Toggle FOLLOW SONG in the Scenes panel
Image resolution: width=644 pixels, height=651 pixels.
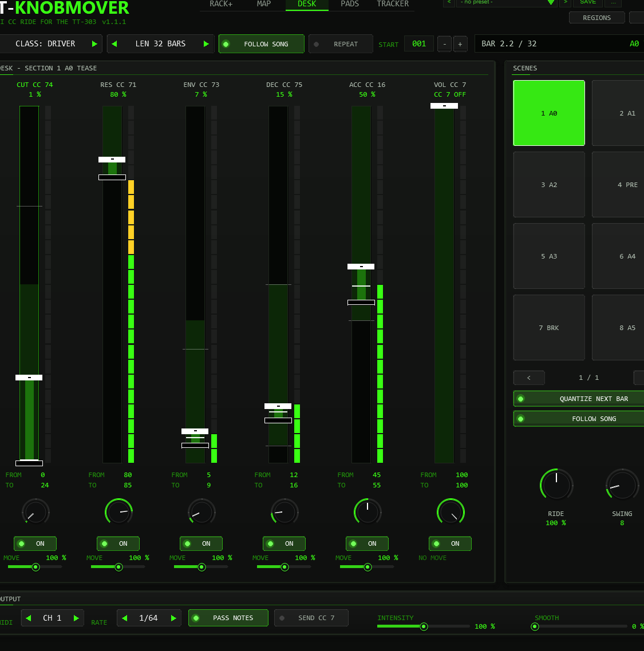click(x=578, y=419)
